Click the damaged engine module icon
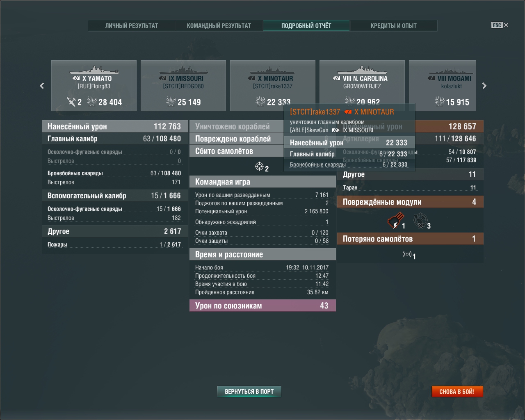The image size is (525, 420). tap(395, 221)
